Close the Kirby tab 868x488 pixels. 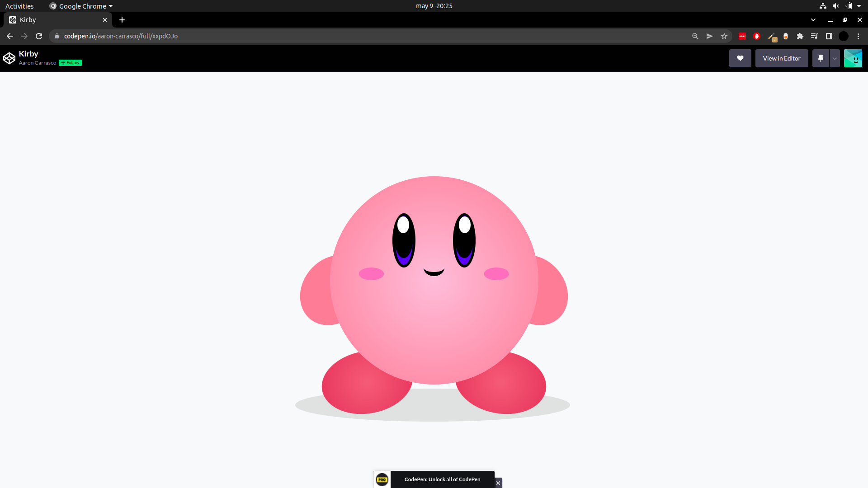105,20
